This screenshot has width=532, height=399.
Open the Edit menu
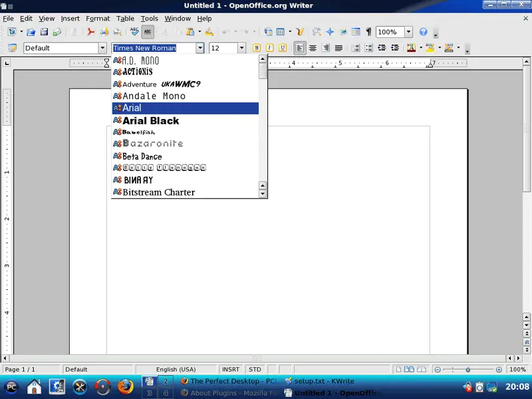point(26,19)
